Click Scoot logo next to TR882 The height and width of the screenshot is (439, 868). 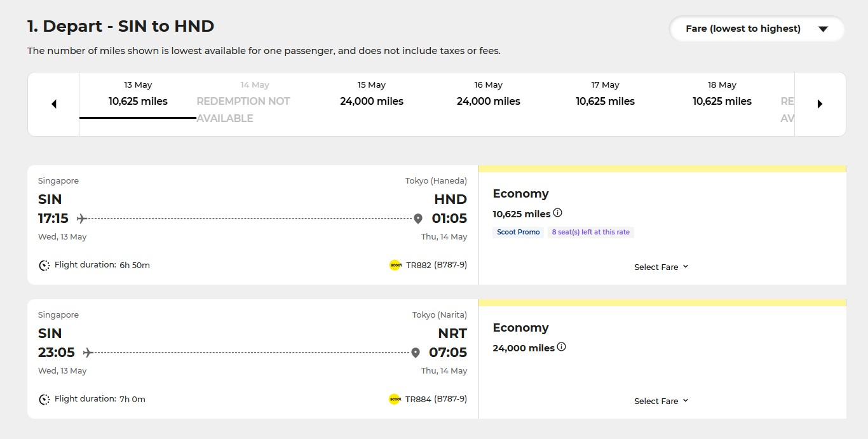(395, 265)
